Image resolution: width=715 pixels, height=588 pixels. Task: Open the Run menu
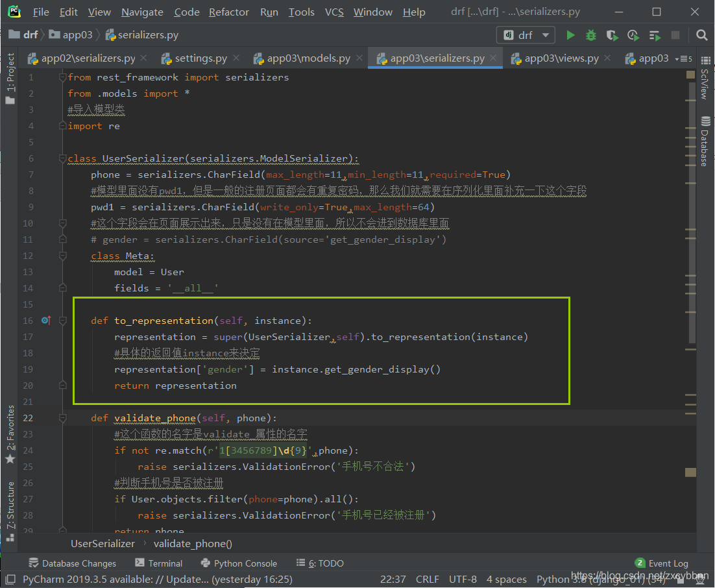point(269,12)
